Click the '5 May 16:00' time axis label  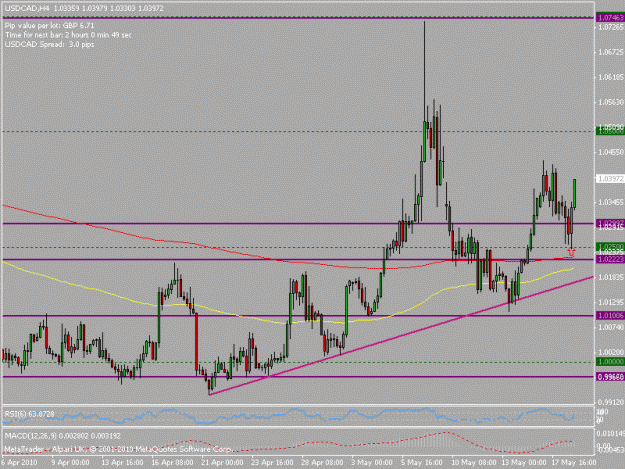click(x=422, y=462)
